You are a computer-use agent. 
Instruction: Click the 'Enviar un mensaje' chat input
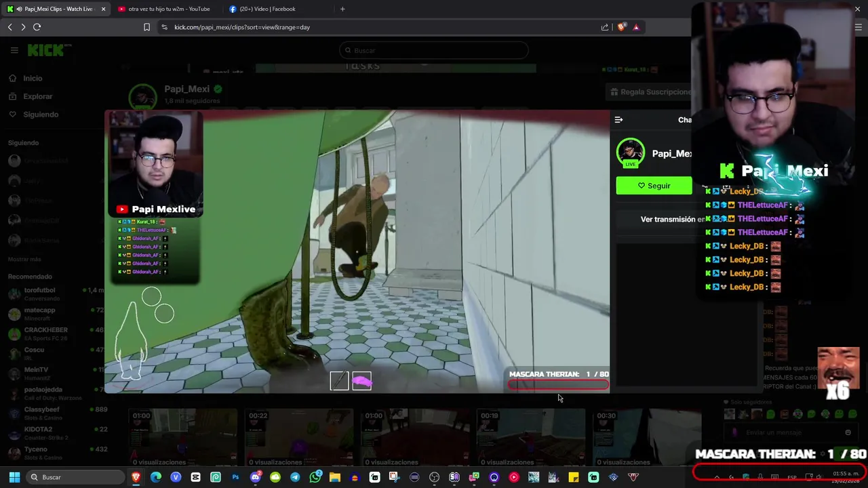click(x=790, y=432)
